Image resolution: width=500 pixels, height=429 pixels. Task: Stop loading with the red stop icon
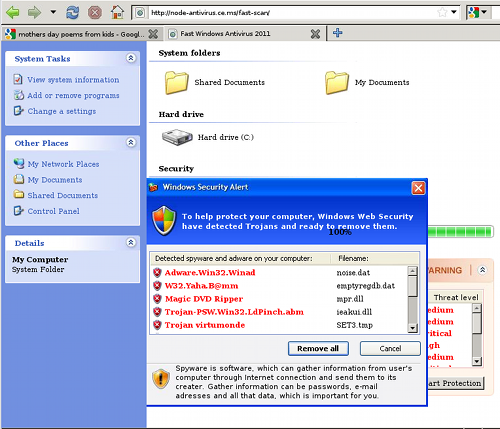click(x=95, y=13)
